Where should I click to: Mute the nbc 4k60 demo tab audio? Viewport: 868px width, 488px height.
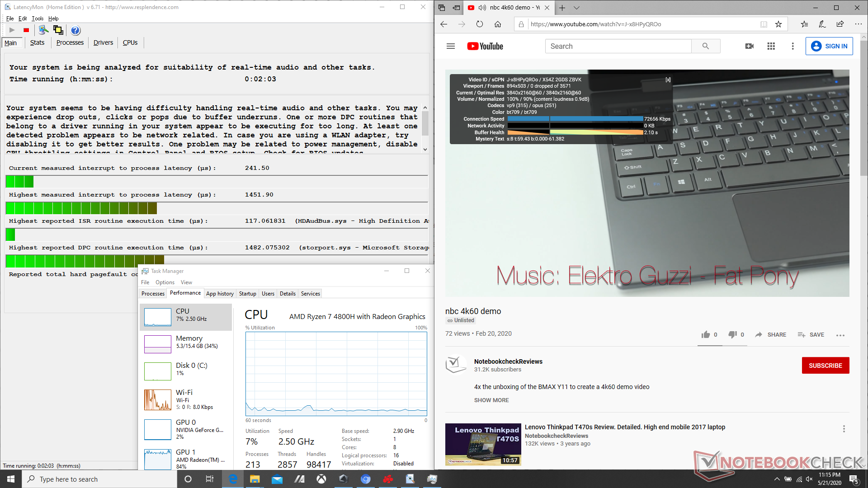click(x=482, y=8)
